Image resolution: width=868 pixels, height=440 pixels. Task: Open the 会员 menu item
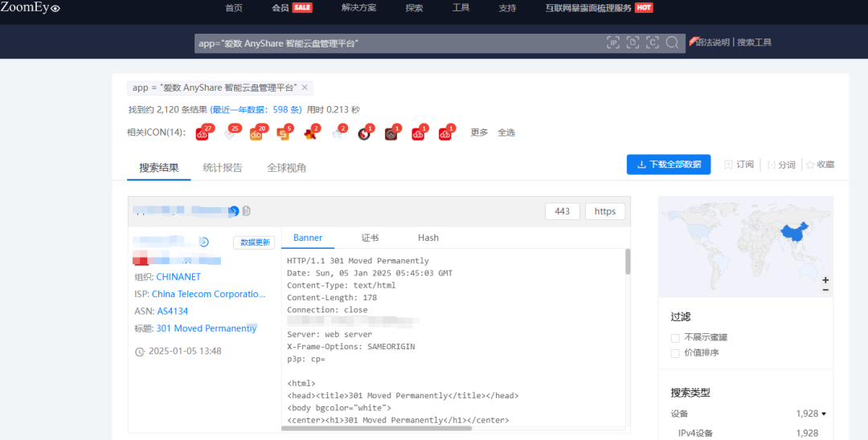click(x=280, y=8)
